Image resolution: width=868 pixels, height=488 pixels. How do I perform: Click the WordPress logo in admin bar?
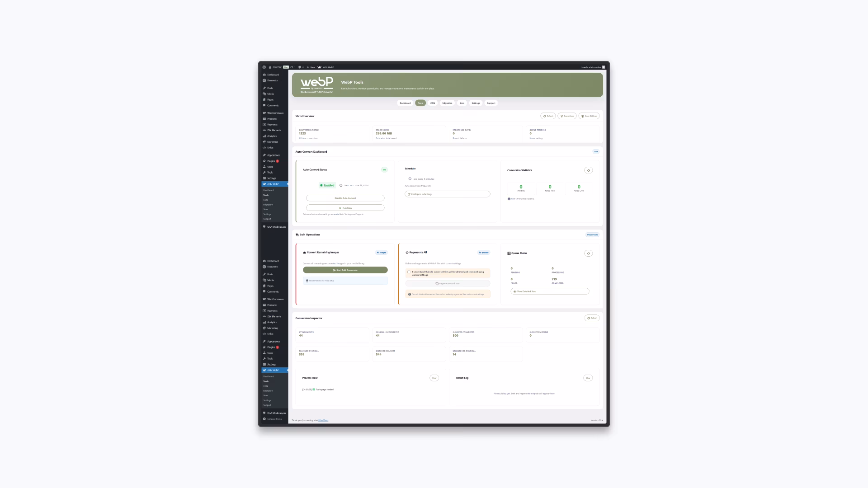coord(264,67)
